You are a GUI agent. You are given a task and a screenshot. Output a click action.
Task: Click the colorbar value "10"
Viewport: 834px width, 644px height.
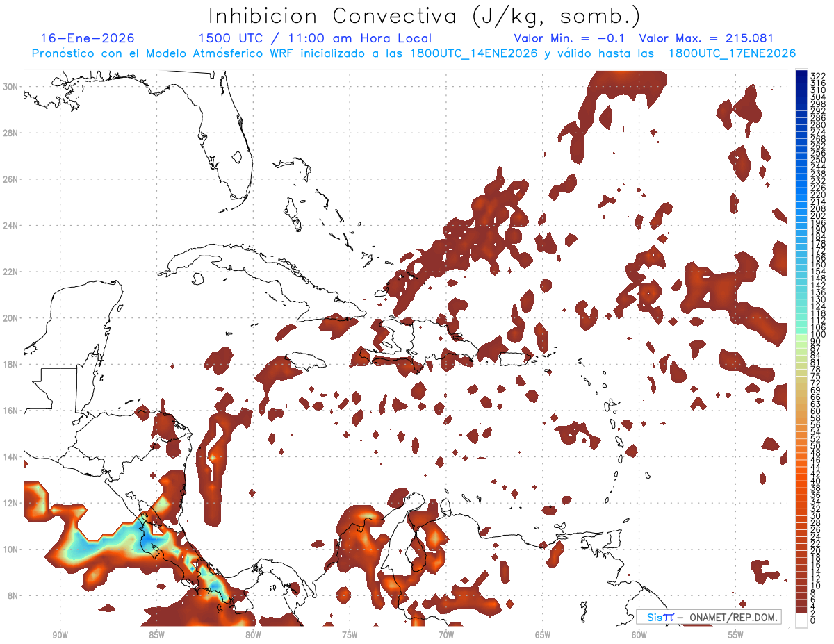(815, 586)
